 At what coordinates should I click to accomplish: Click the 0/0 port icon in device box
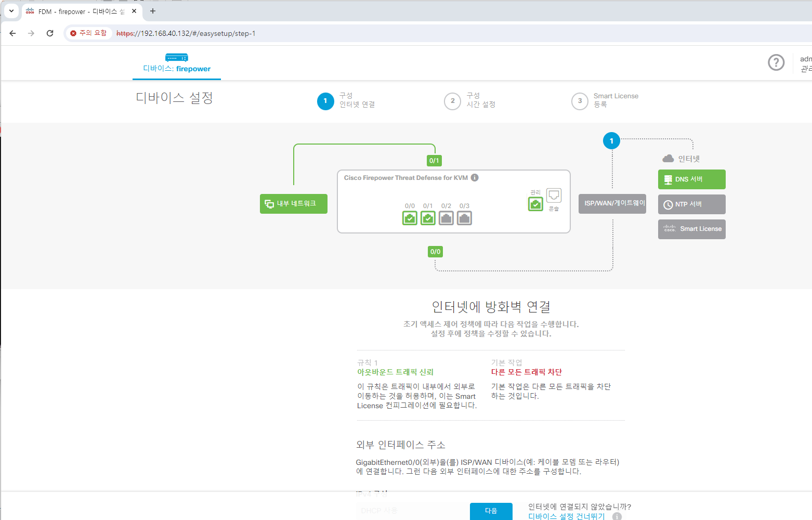tap(410, 218)
